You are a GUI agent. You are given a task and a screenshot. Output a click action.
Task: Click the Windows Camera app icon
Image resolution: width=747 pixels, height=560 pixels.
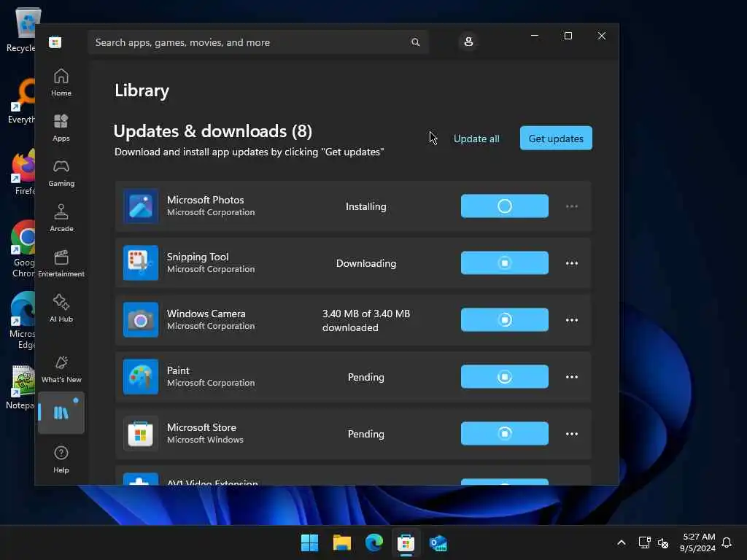tap(141, 320)
